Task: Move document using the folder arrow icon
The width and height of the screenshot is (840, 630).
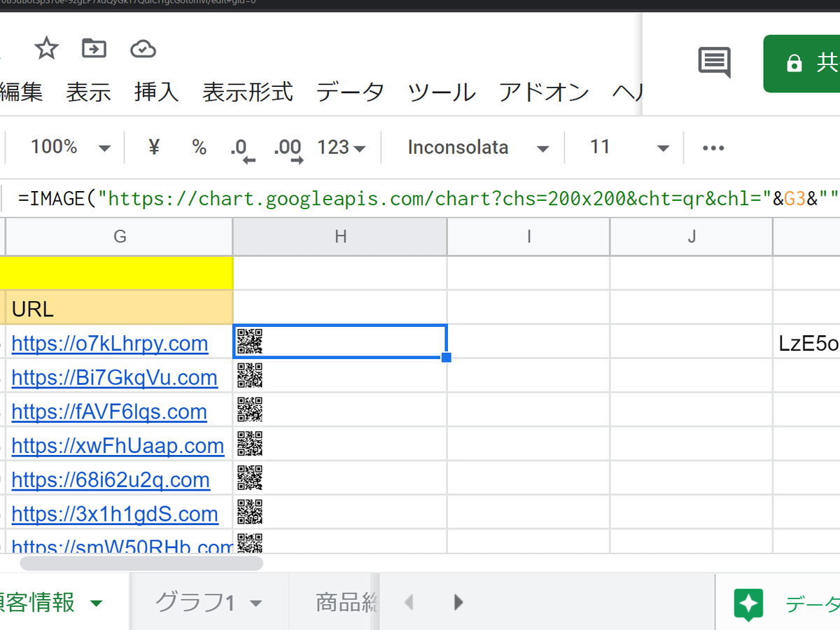Action: point(94,48)
